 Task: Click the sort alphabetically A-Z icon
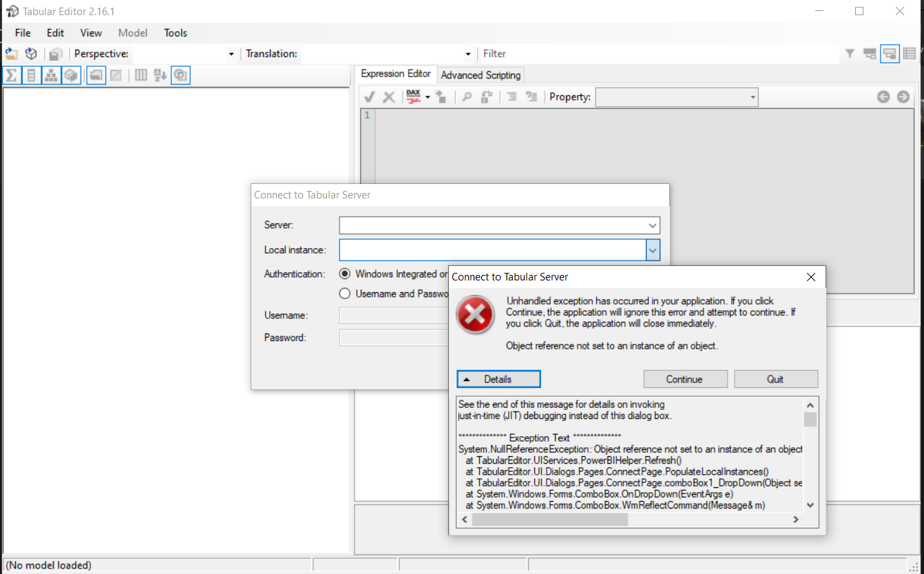[x=160, y=75]
